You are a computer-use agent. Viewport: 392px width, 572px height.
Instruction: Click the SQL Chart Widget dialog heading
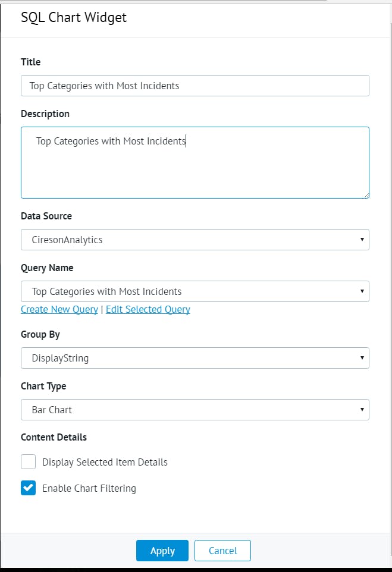(x=74, y=17)
